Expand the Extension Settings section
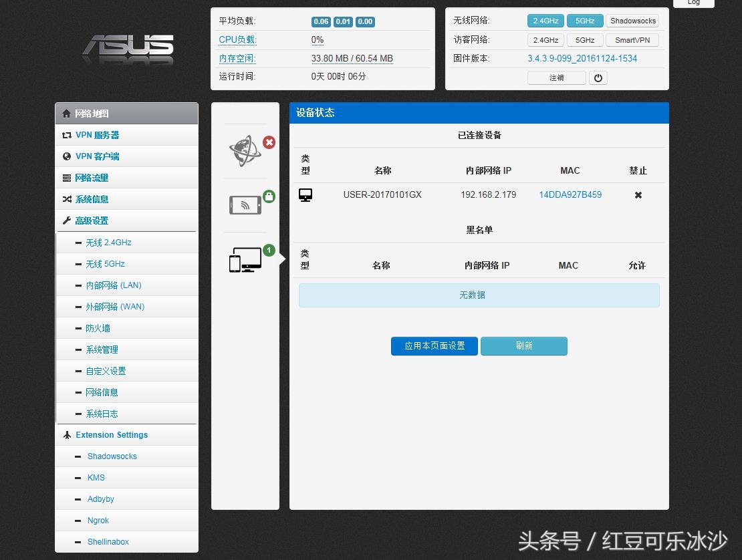Viewport: 742px width, 560px height. [111, 435]
